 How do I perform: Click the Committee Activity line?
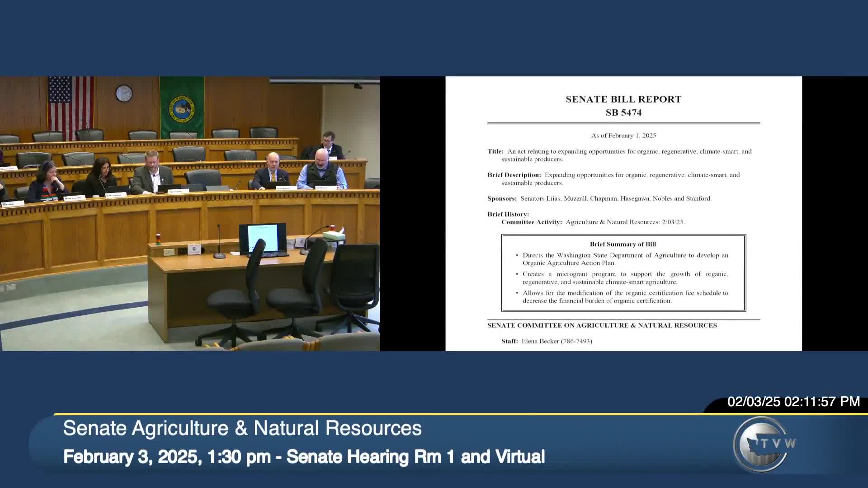click(x=593, y=222)
